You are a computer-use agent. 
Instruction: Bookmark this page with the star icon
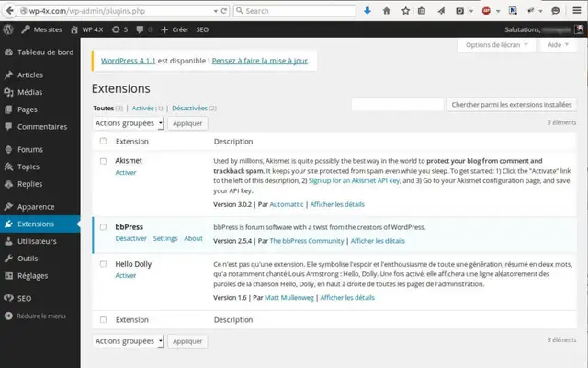pyautogui.click(x=405, y=11)
